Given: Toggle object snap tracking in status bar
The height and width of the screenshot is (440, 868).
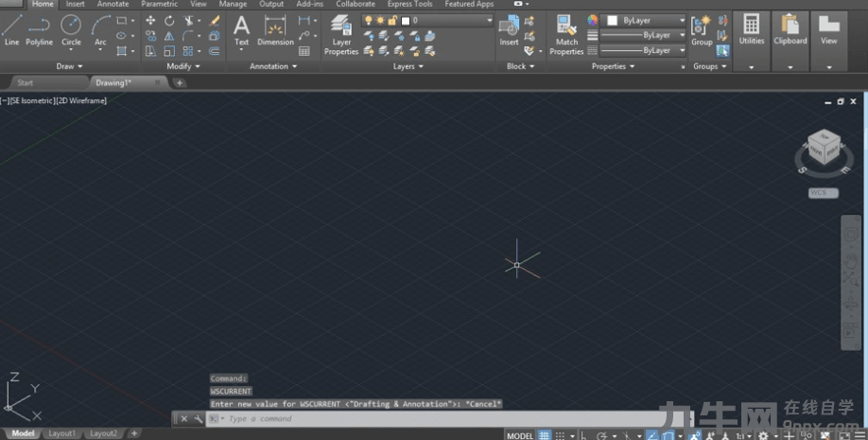Looking at the screenshot, I should [652, 435].
